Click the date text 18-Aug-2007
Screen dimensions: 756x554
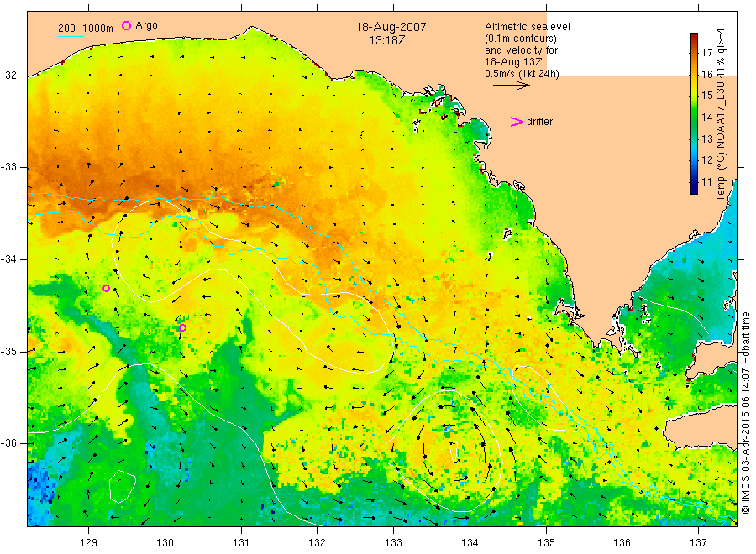pos(391,27)
